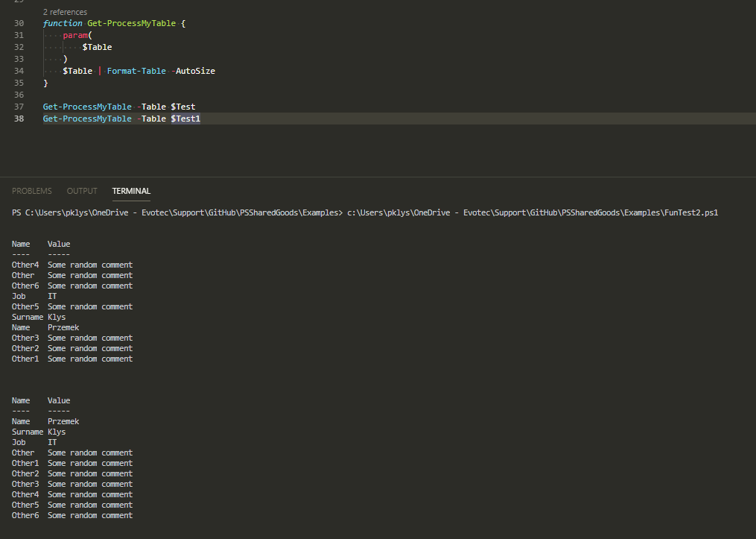Open the OUTPUT tab
Viewport: 756px width, 539px height.
(82, 191)
